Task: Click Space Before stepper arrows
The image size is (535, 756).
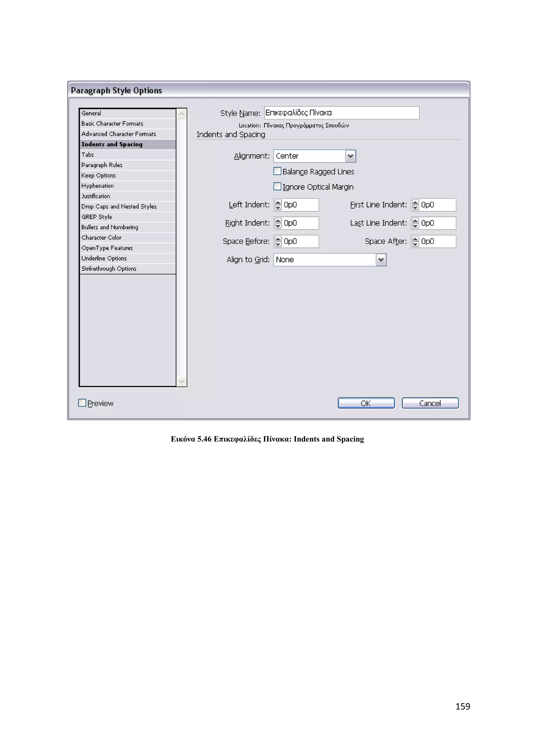Action: (278, 241)
